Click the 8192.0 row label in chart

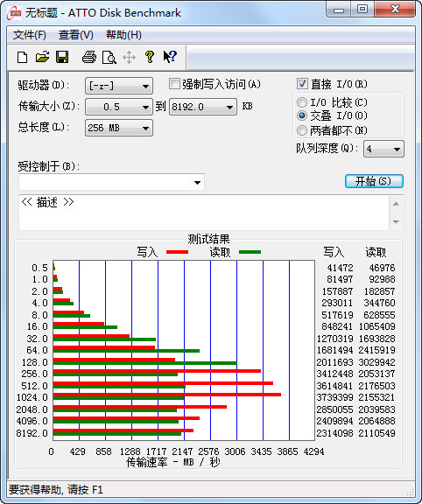32,433
